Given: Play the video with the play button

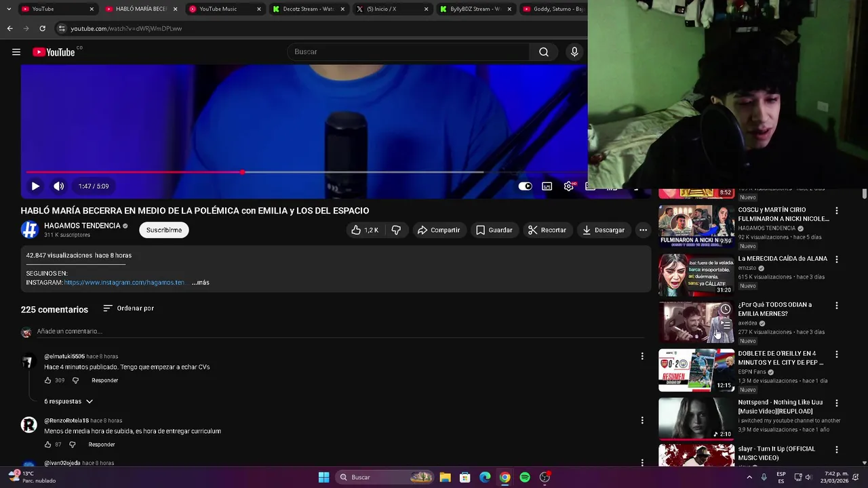Looking at the screenshot, I should tap(35, 186).
